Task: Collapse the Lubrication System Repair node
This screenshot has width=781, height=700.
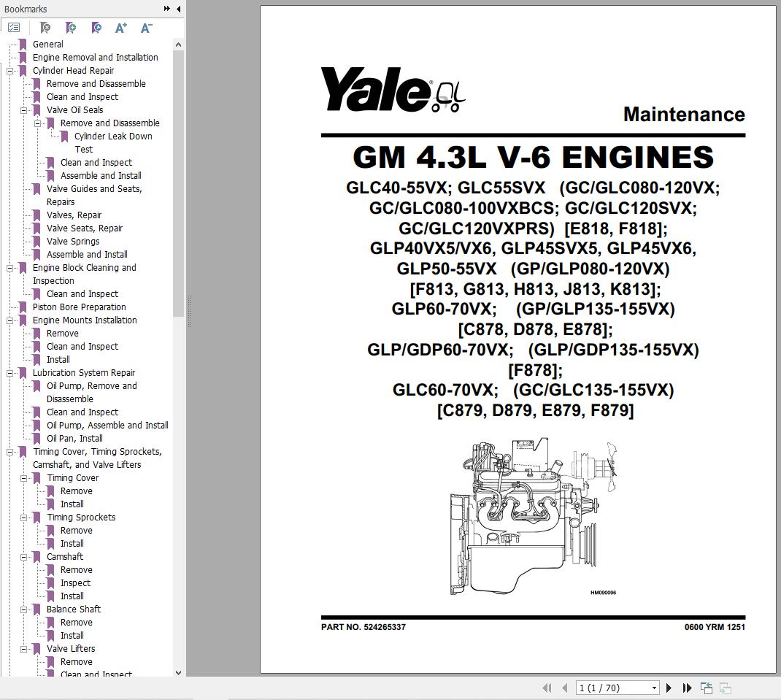Action: coord(9,373)
